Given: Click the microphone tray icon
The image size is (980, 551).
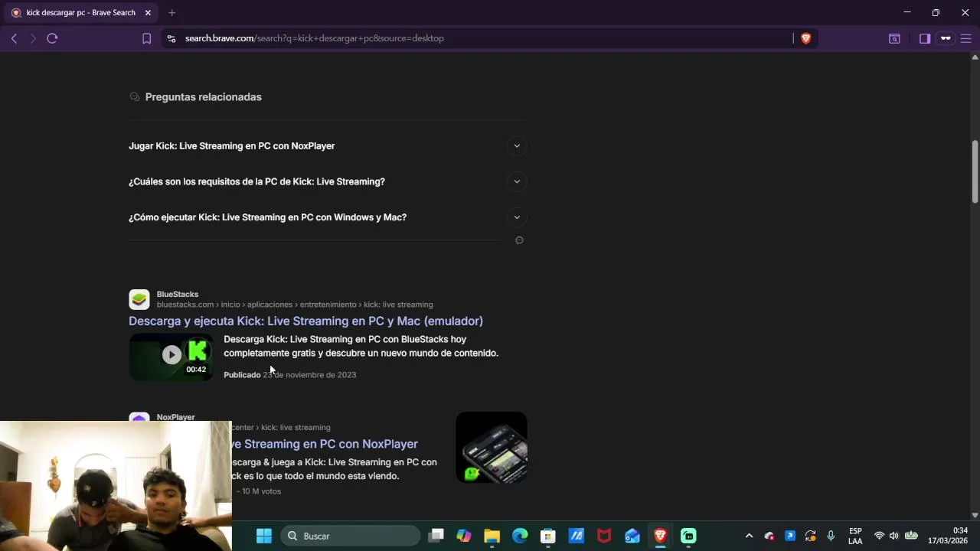Looking at the screenshot, I should click(x=831, y=536).
